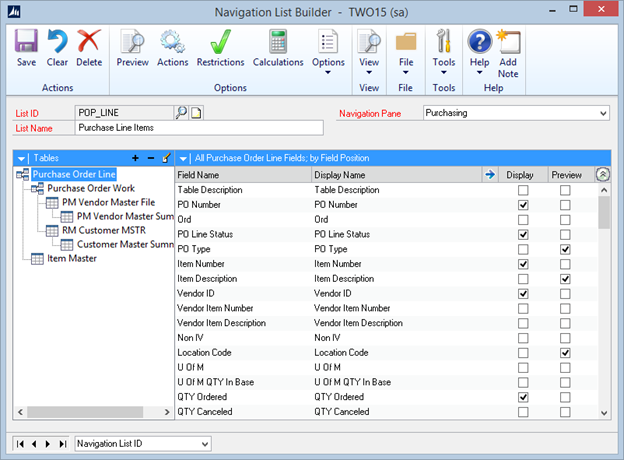Select Item Master tree node
This screenshot has width=624, height=460.
[x=72, y=258]
